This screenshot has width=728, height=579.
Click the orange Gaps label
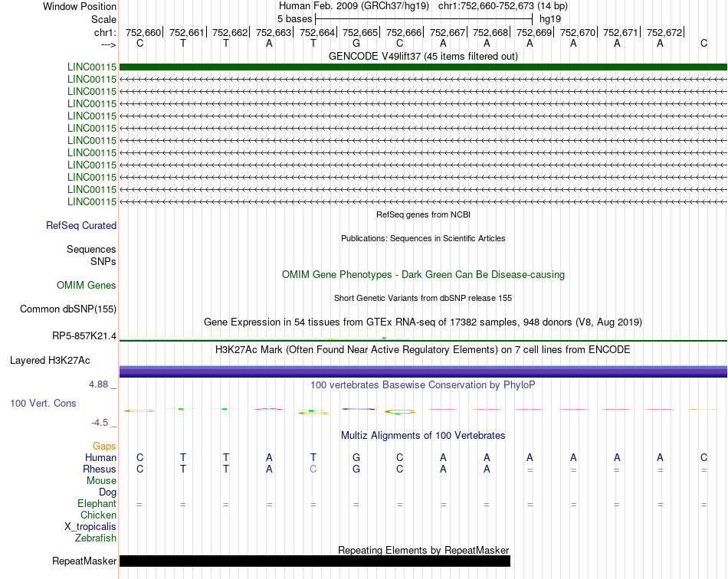coord(104,447)
